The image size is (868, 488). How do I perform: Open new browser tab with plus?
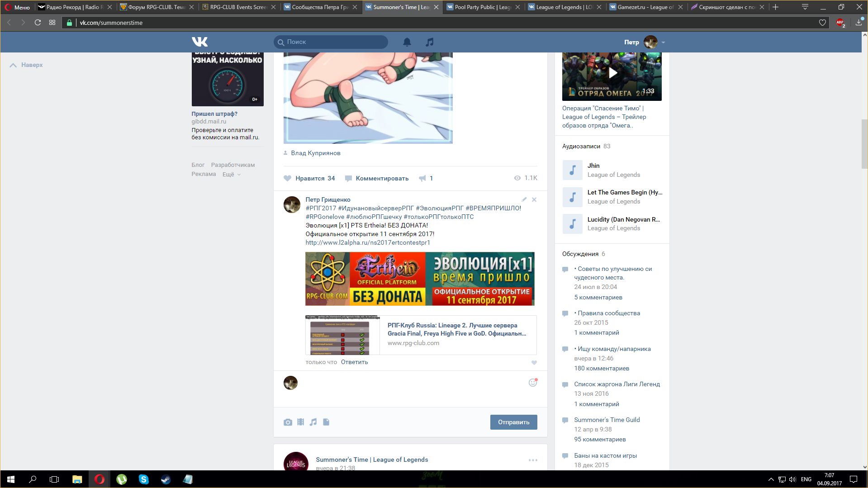coord(775,7)
